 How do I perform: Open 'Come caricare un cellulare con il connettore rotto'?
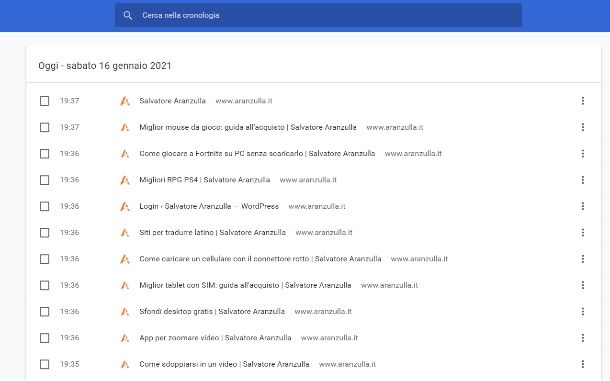click(x=260, y=259)
